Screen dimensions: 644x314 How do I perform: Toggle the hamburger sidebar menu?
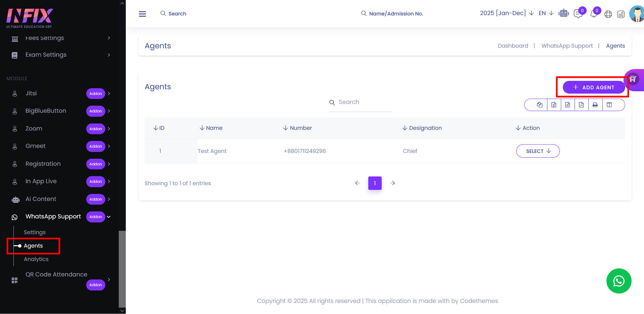point(142,14)
